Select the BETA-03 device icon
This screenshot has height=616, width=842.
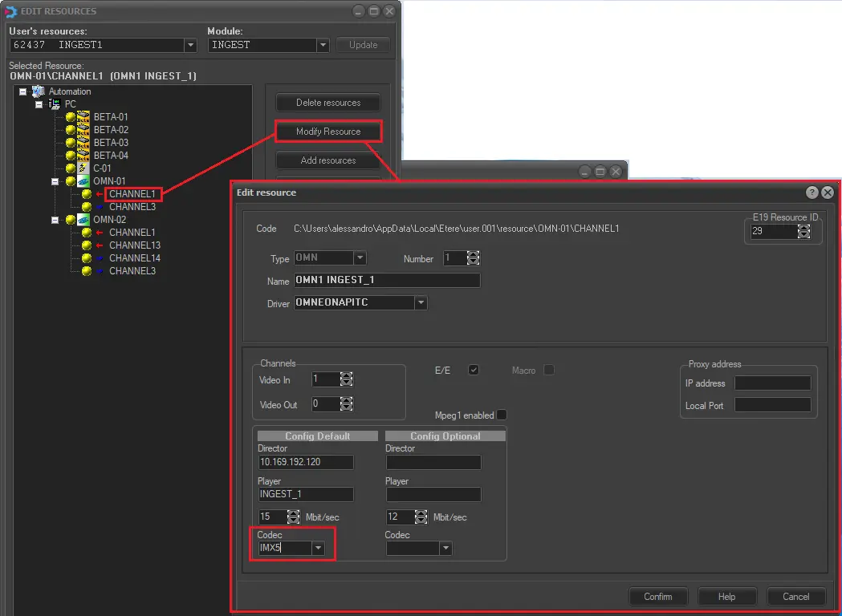tap(83, 143)
